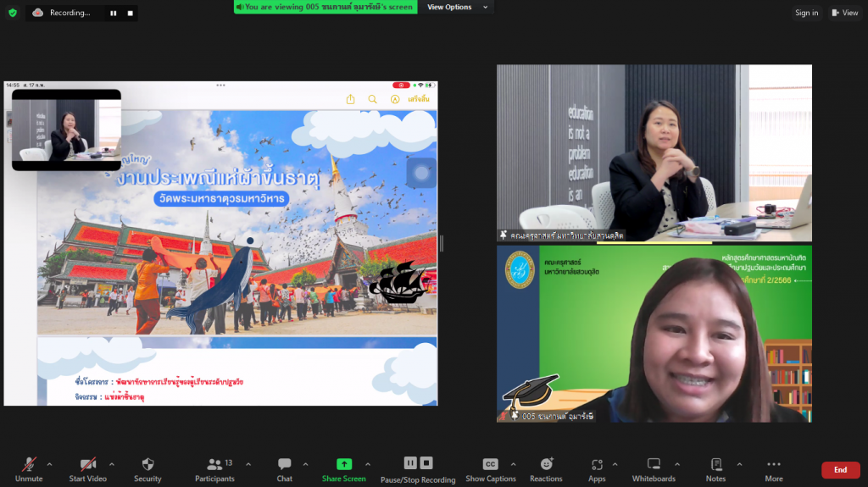Open Whiteboards
Image resolution: width=868 pixels, height=487 pixels.
654,465
